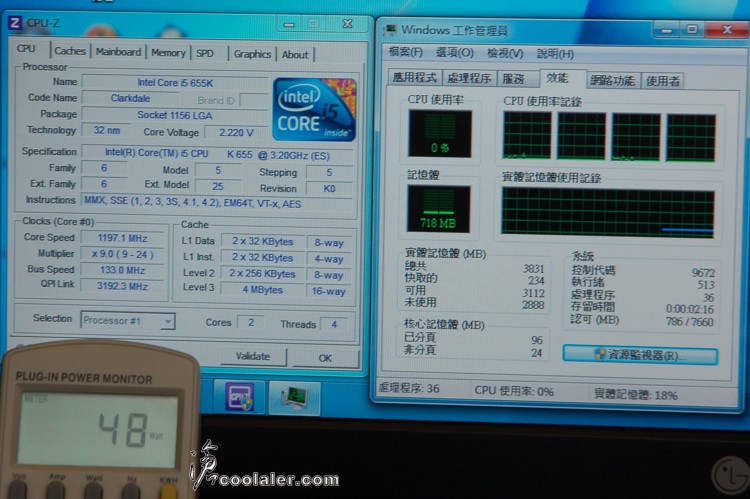Click the Code Name value Clarkdale
The width and height of the screenshot is (750, 499).
click(x=131, y=98)
